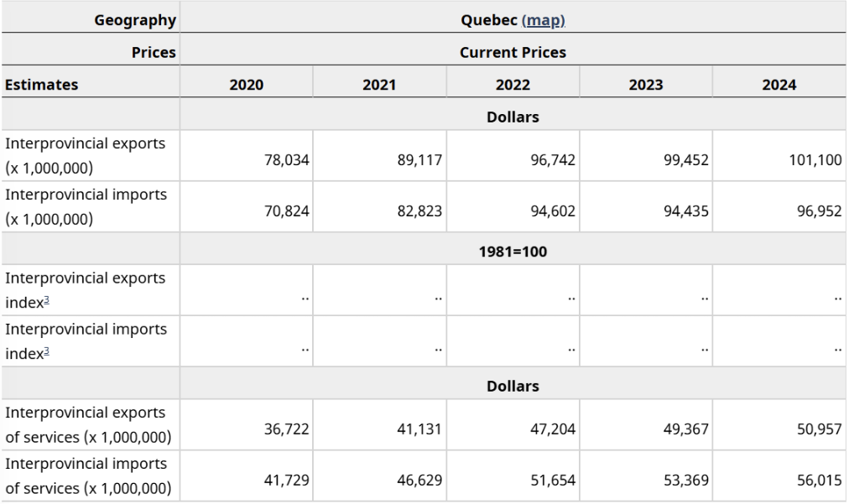This screenshot has height=504, width=849.
Task: Click the value 53,369
Action: point(686,481)
